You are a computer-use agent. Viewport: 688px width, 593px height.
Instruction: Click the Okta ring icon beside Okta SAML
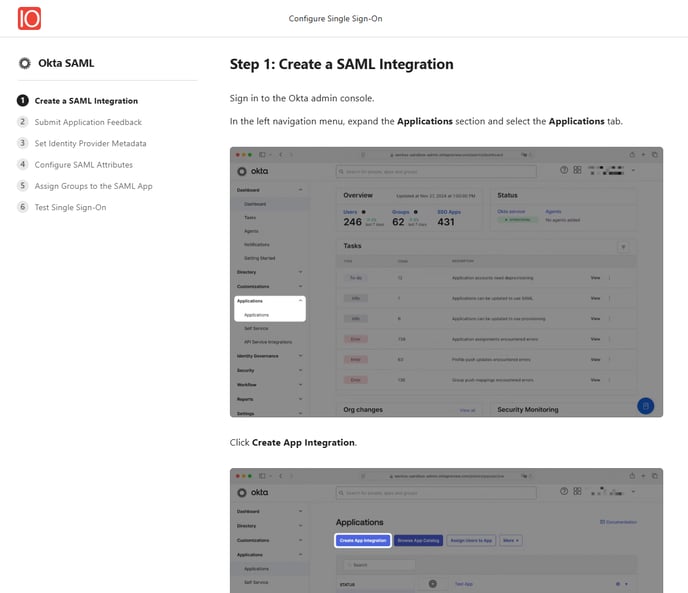click(25, 63)
